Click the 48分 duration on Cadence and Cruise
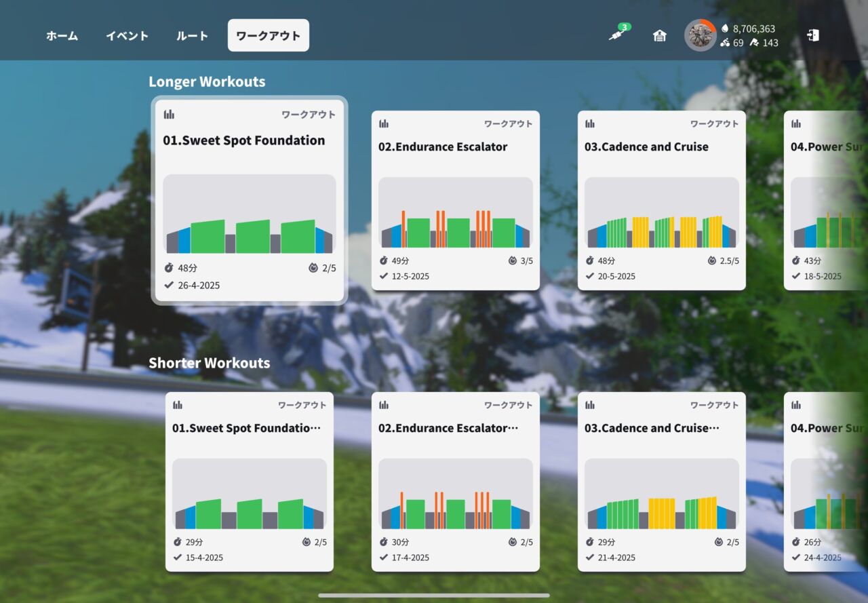Image resolution: width=868 pixels, height=603 pixels. pyautogui.click(x=607, y=260)
